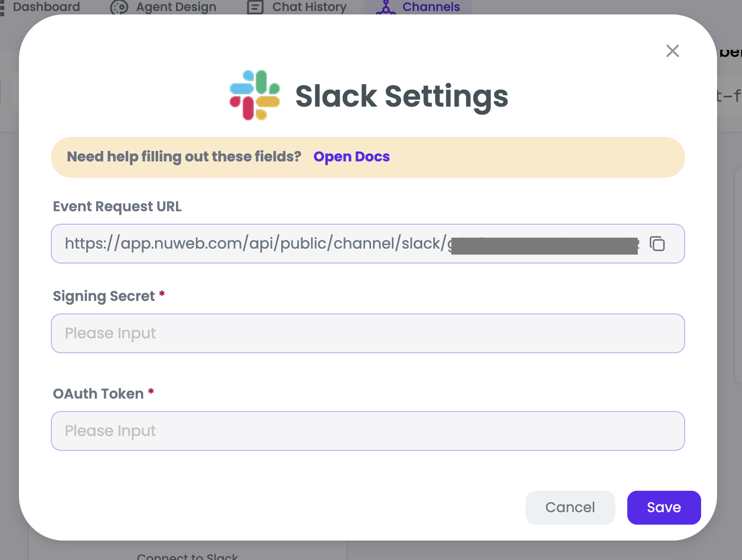Image resolution: width=742 pixels, height=560 pixels.
Task: Focus the OAuth Token input field
Action: (x=368, y=431)
